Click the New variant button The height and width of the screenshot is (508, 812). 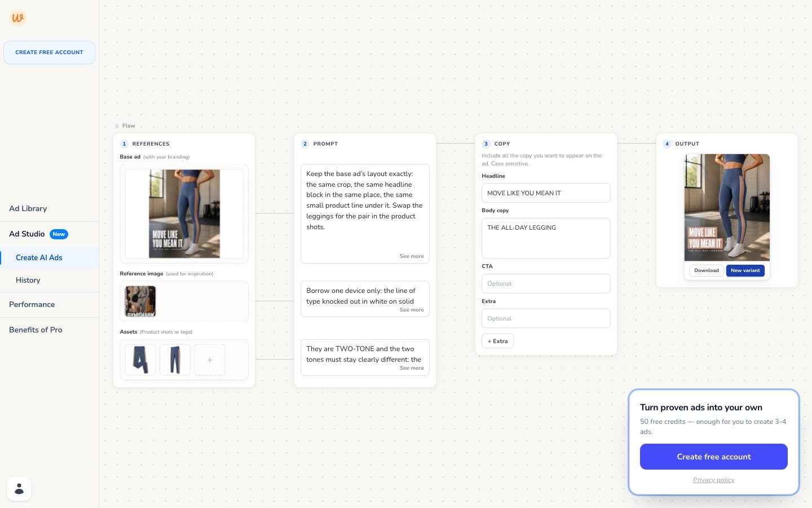click(745, 270)
